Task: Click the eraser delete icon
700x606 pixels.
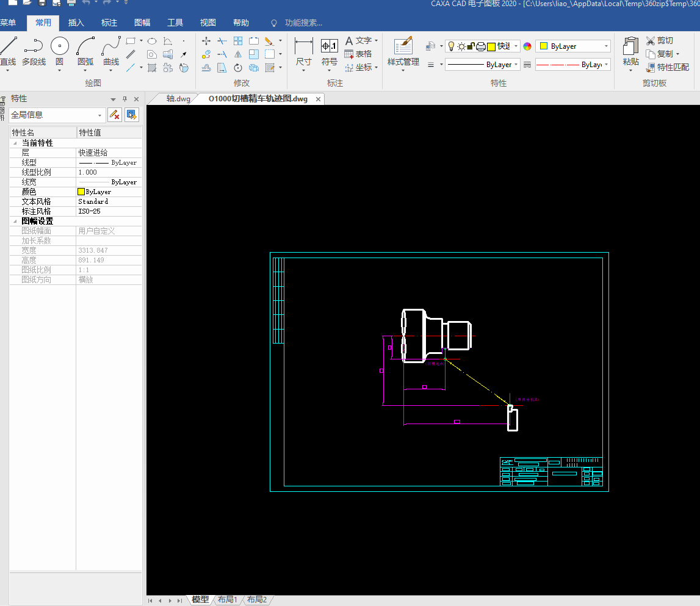Action: click(269, 41)
